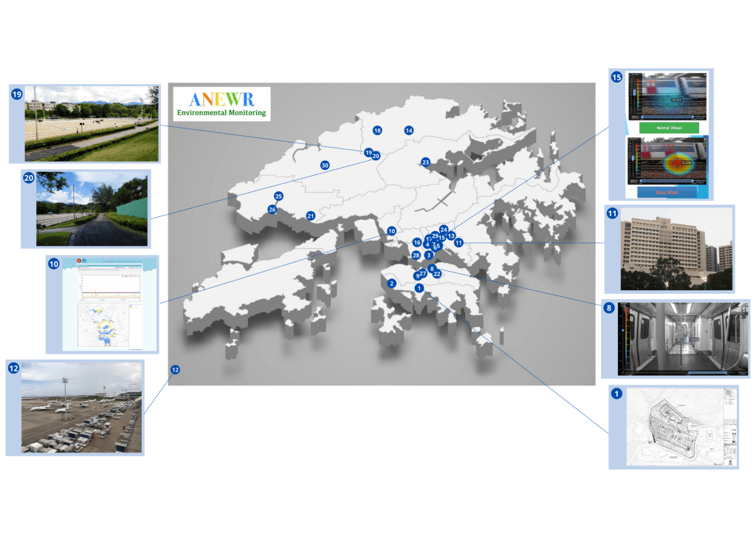Select marker 22 on Hong Kong Island

(437, 273)
